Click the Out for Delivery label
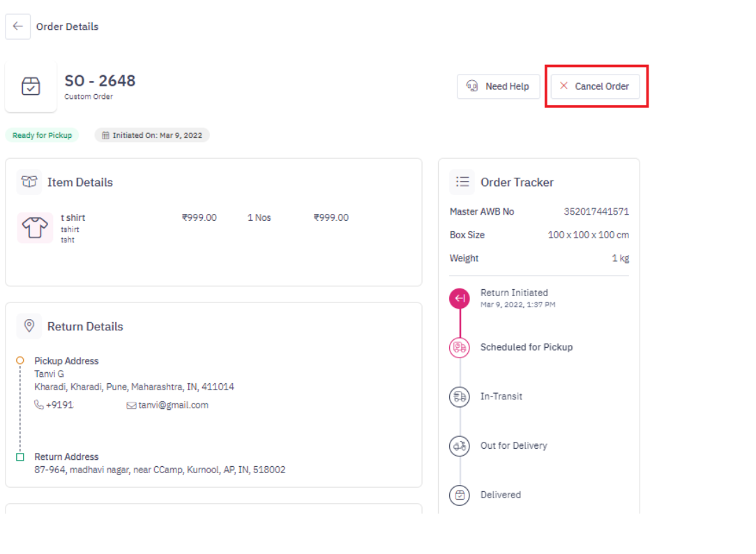The image size is (756, 554). point(514,445)
